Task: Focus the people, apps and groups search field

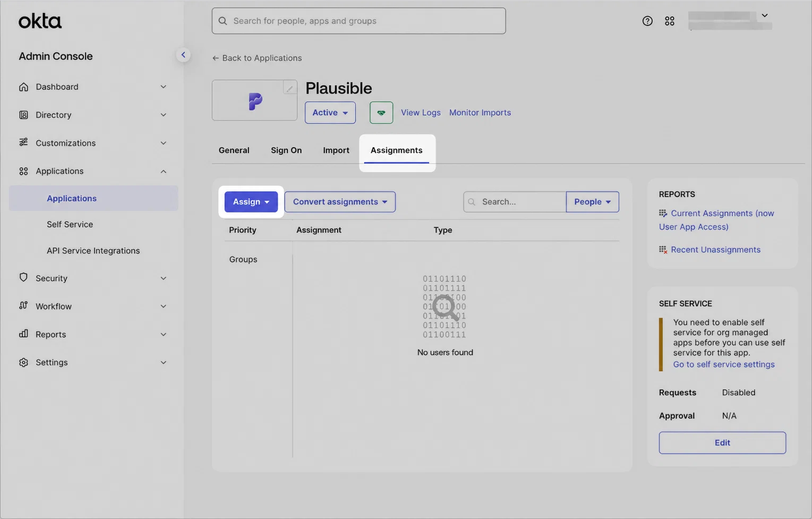Action: coord(359,21)
